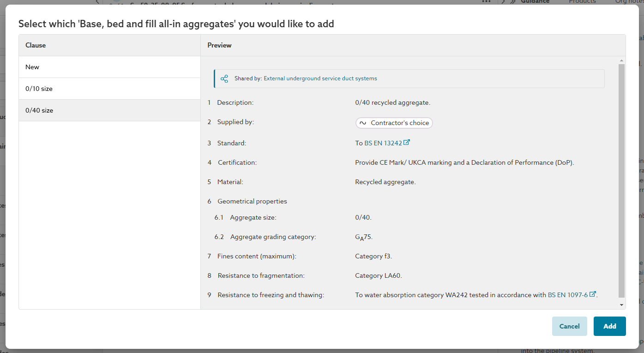
Task: Click the scroll up arrow in Preview
Action: pyautogui.click(x=621, y=61)
